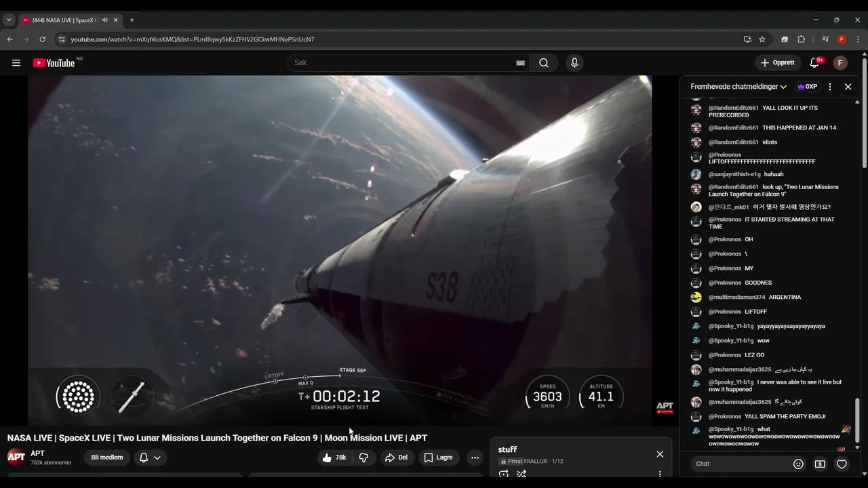Viewport: 868px width, 488px height.
Task: Open the account avatar menu
Action: point(840,63)
